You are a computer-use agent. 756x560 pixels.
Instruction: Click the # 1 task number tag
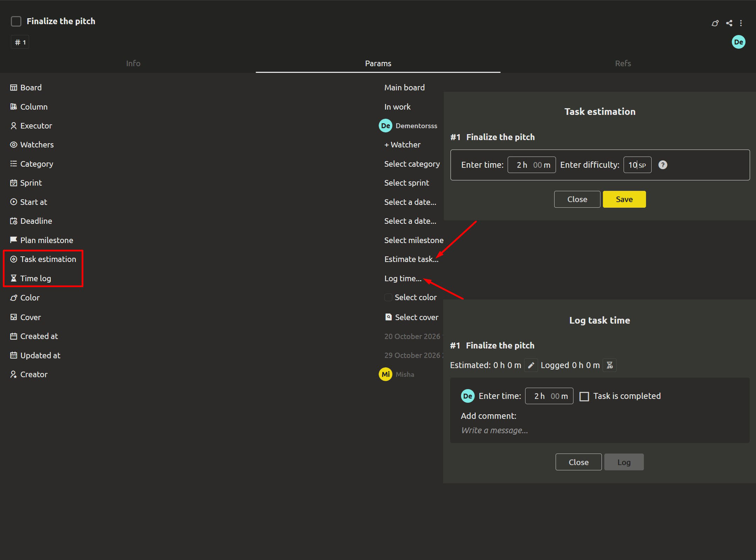point(20,42)
